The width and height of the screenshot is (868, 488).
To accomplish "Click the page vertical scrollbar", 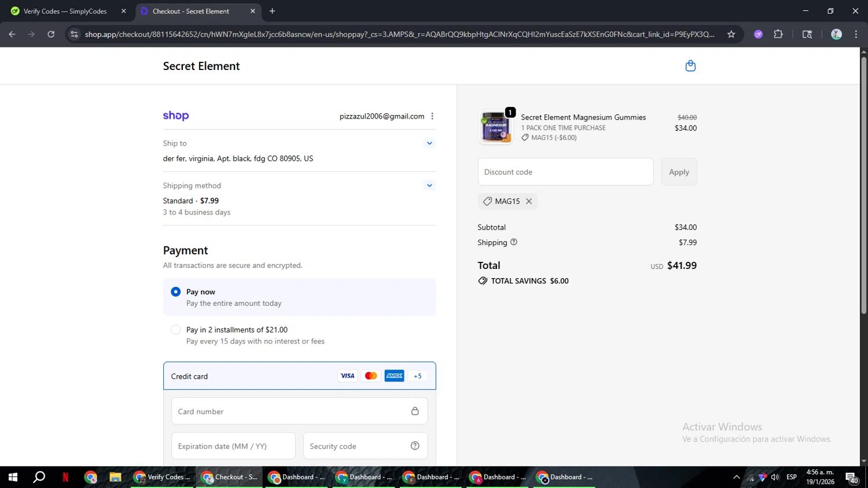I will (x=863, y=184).
